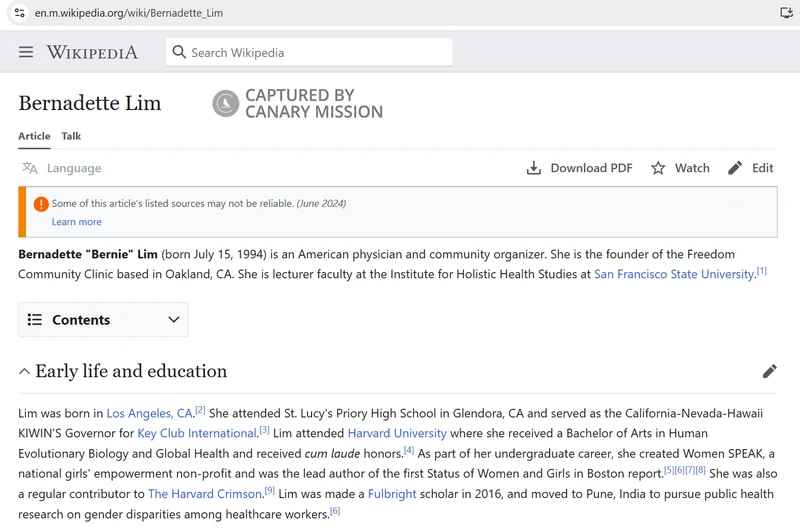Focus the Search Wikipedia field
Image resolution: width=800 pixels, height=529 pixels.
tap(309, 52)
